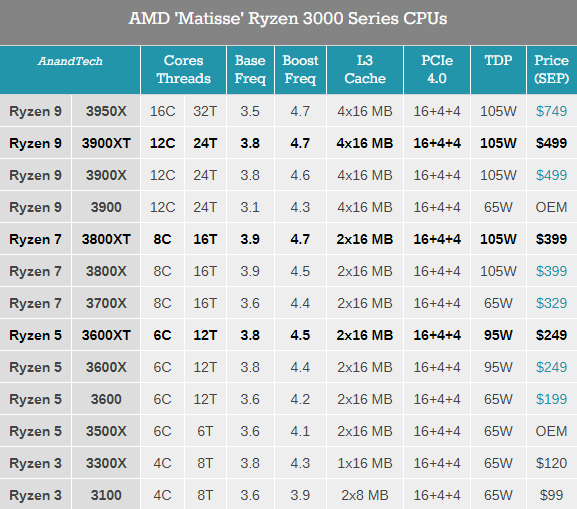Click the 4.6 boost frequency of 3900X
Image resolution: width=577 pixels, height=509 pixels.
300,175
